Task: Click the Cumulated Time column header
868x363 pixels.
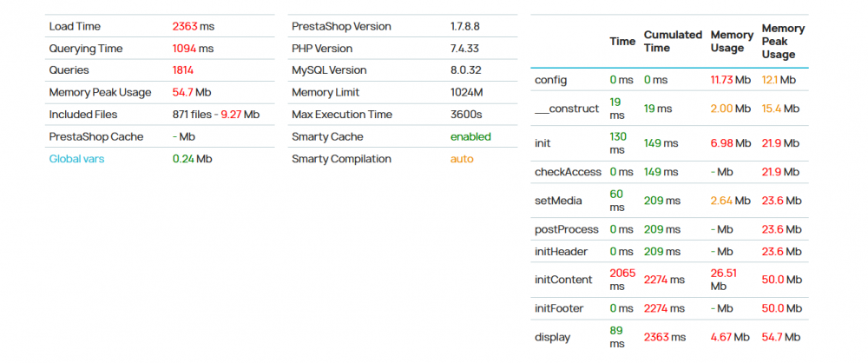Action: click(x=673, y=41)
